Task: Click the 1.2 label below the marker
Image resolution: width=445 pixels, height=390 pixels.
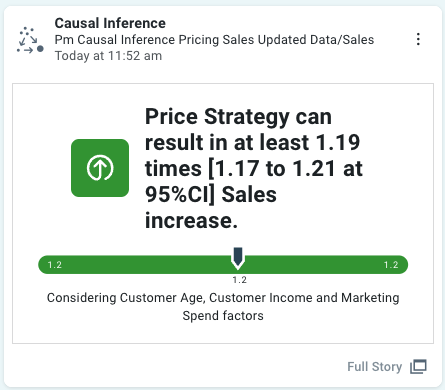Action: coord(239,280)
